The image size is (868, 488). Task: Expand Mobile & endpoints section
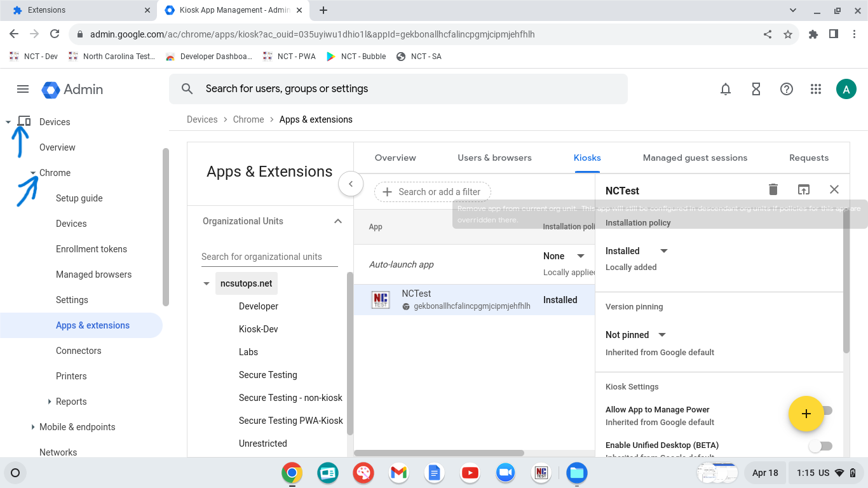(x=33, y=427)
